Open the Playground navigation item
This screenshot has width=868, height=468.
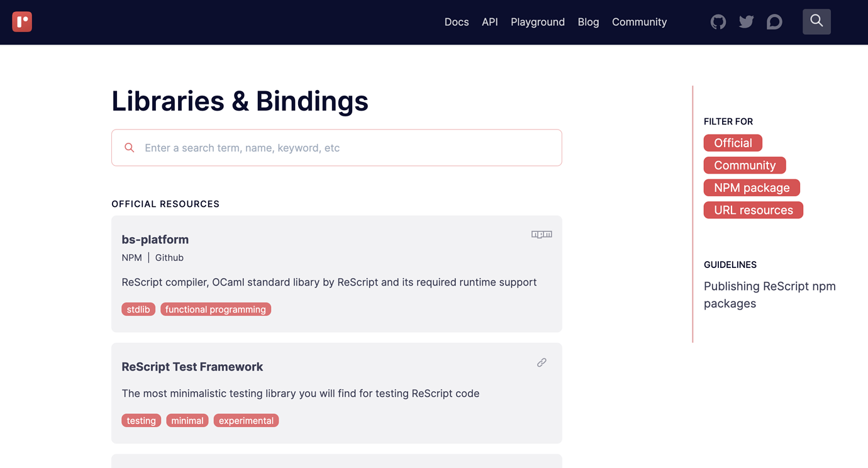click(538, 22)
